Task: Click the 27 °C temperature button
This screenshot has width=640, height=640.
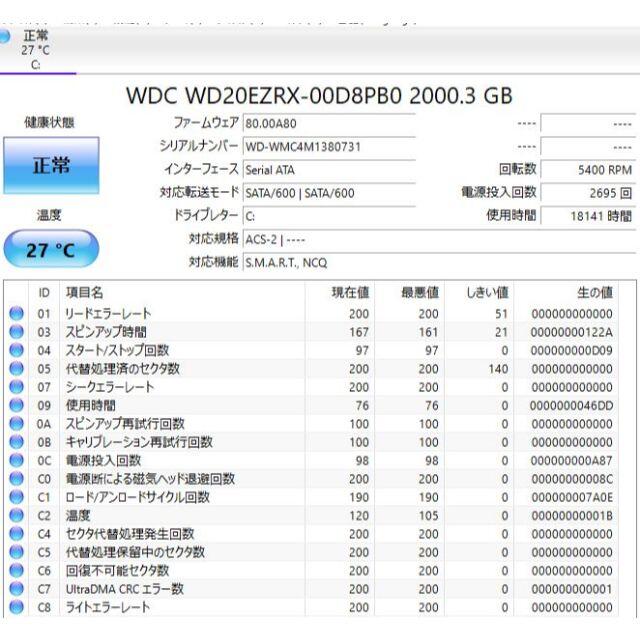Action: [x=51, y=249]
